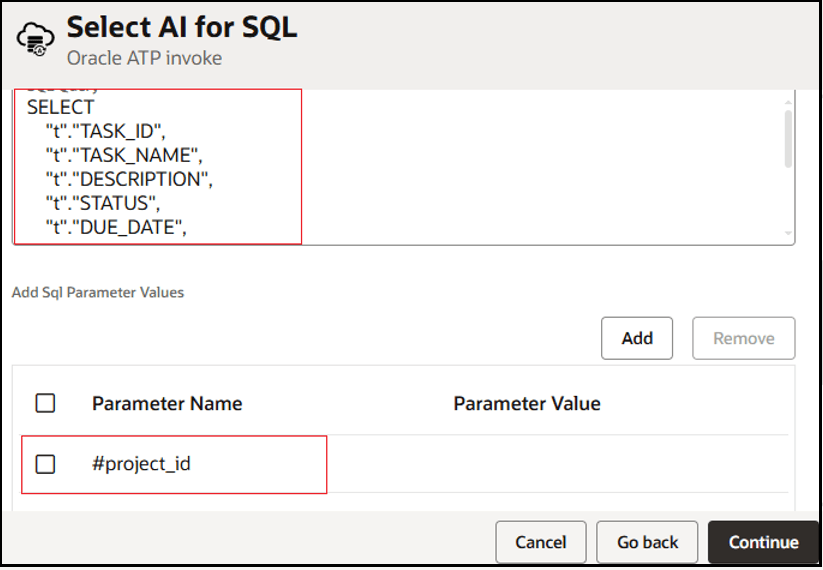Click the Parameter Name column header
823x570 pixels.
(167, 404)
